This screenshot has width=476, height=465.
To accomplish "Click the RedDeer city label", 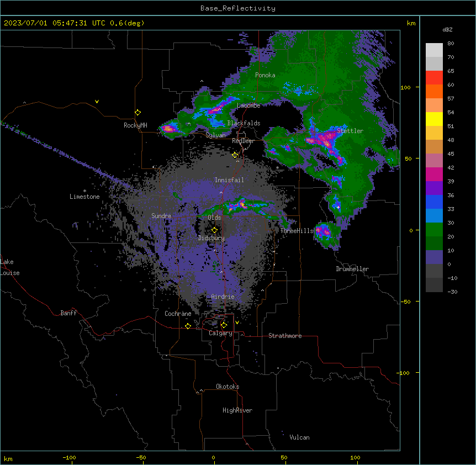I will pyautogui.click(x=243, y=141).
